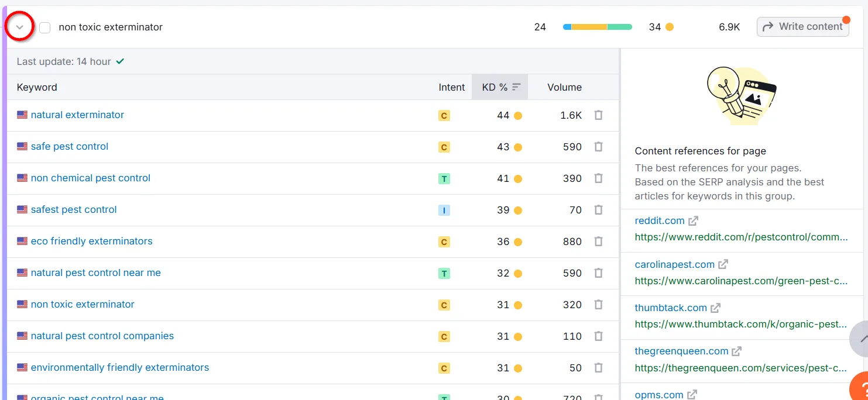This screenshot has width=868, height=400.
Task: Click the Informational intent badge for safest pest control
Action: [x=444, y=211]
